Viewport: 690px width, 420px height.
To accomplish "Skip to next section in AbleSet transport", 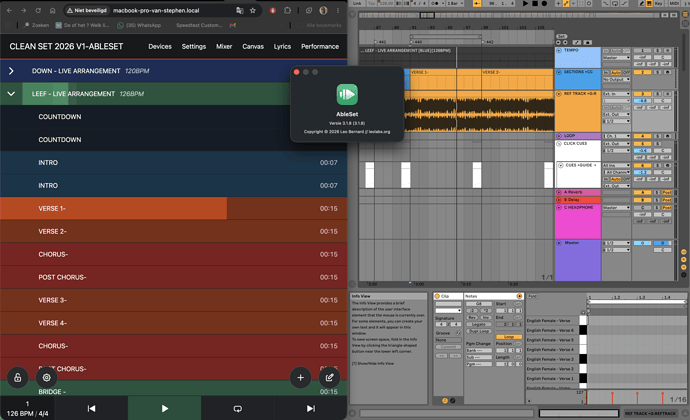I will coord(311,408).
